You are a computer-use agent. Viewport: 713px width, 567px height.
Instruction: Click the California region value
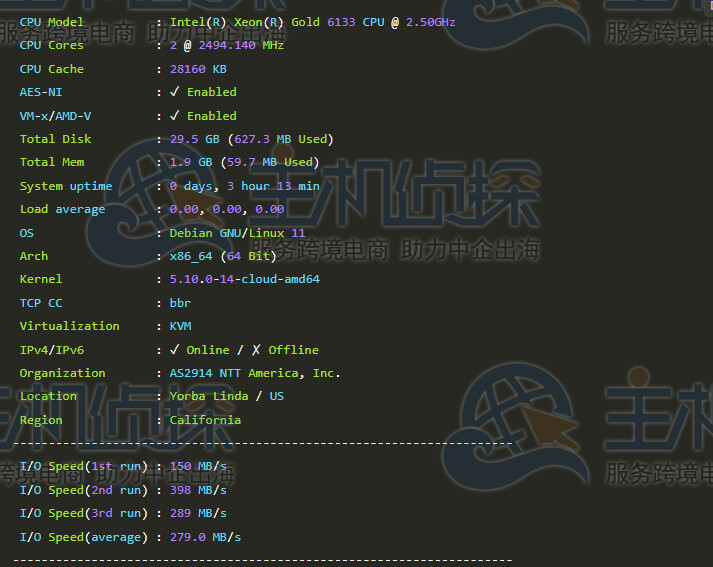205,420
